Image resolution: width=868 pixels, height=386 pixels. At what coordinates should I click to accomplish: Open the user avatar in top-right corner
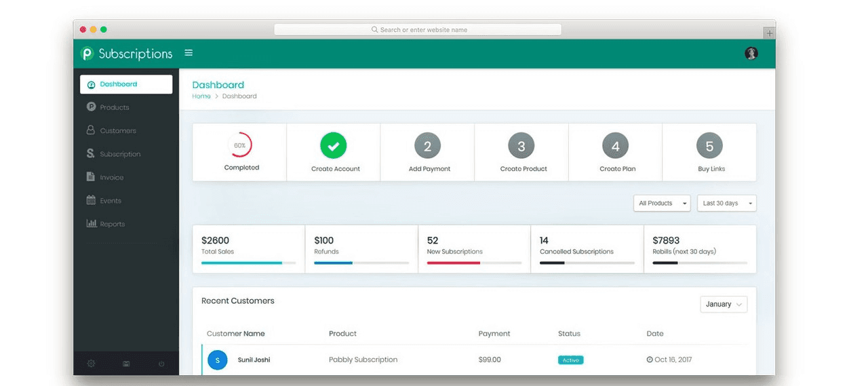(751, 54)
